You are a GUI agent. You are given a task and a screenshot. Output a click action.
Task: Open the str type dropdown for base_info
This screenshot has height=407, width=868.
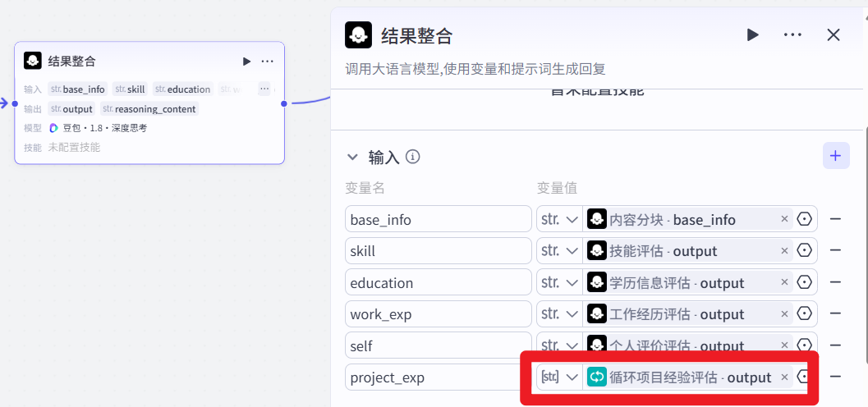[x=560, y=220]
